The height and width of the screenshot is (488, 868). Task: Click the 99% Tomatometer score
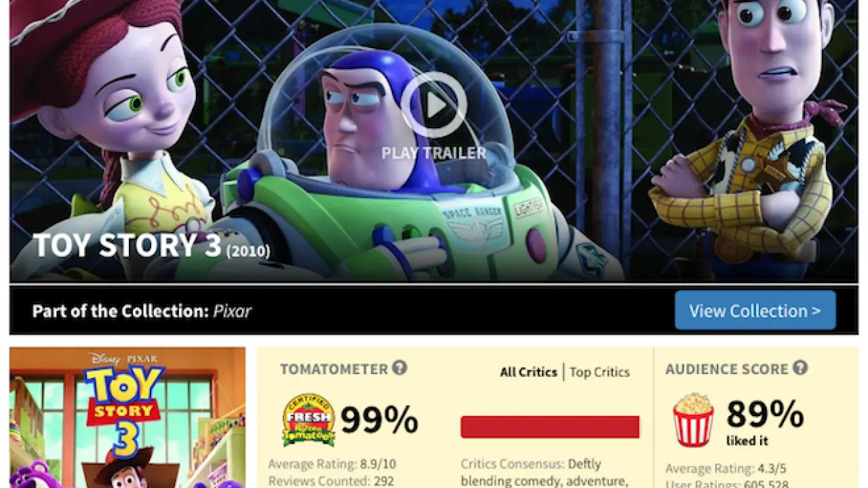[x=379, y=420]
